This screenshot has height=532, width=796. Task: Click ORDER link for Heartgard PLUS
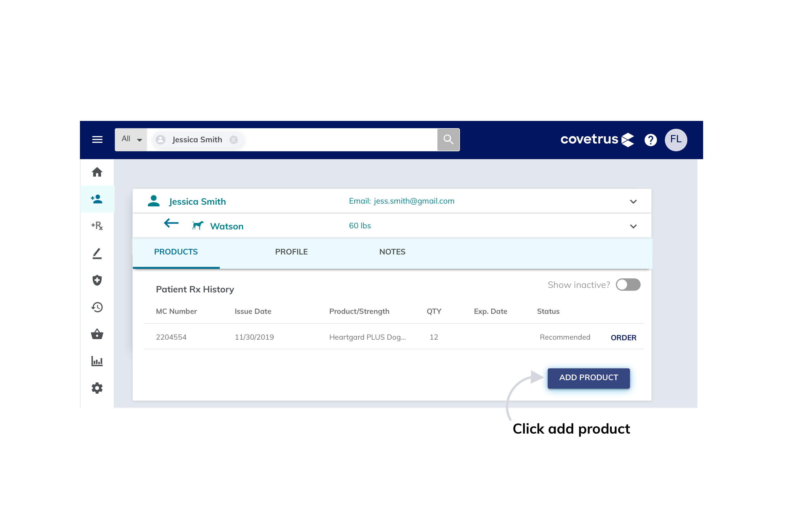point(623,338)
